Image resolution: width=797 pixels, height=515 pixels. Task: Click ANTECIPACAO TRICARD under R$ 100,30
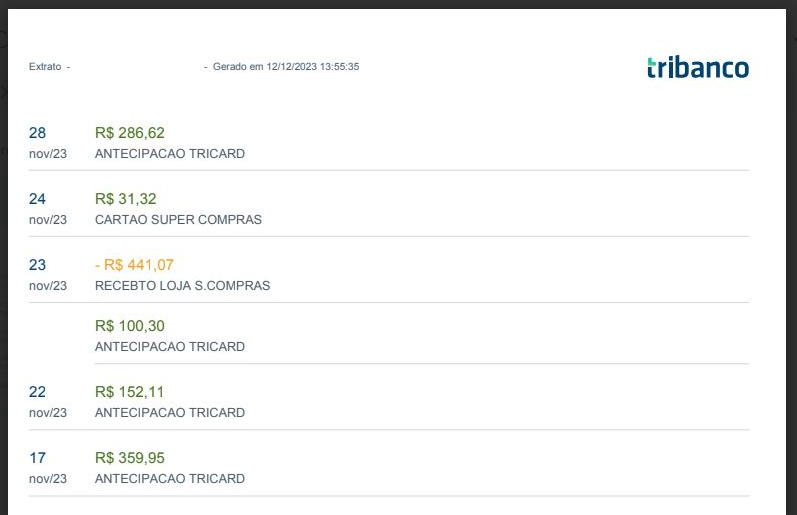(169, 347)
